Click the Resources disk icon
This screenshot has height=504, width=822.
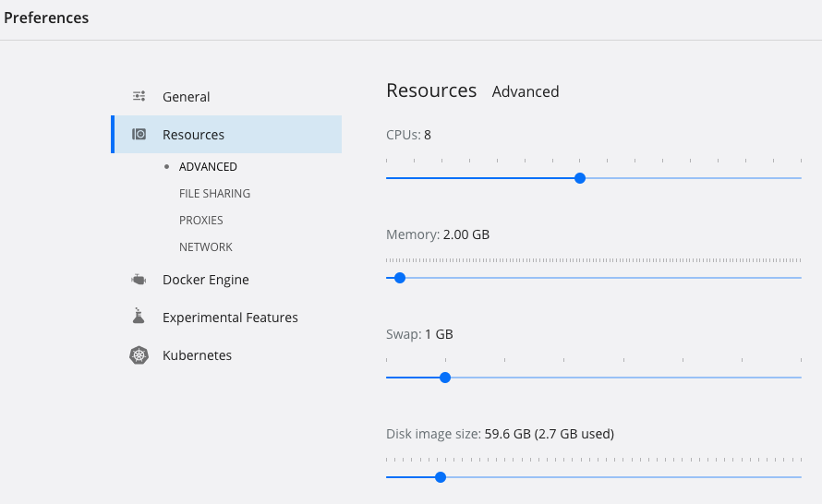139,134
